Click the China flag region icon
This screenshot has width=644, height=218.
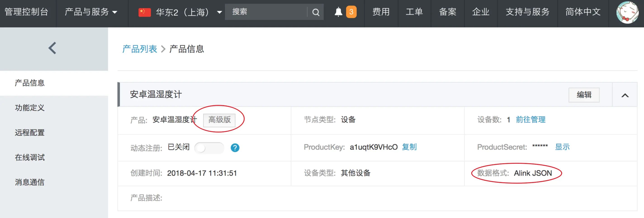145,12
